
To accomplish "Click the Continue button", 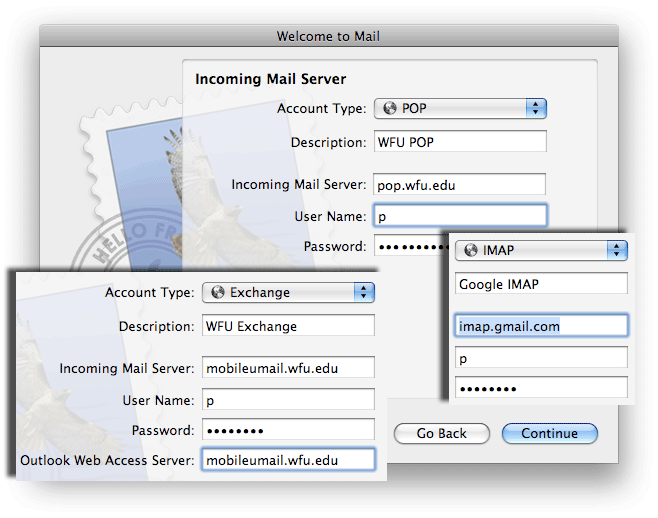I will click(550, 433).
